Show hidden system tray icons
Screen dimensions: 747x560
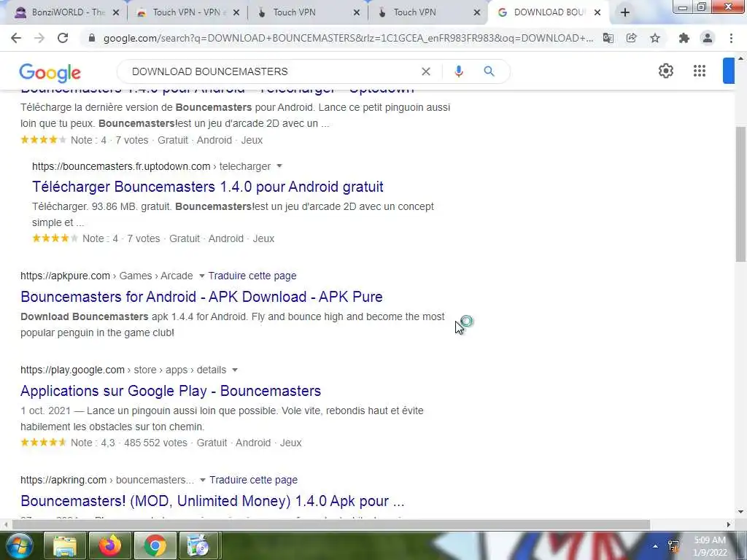coord(656,546)
